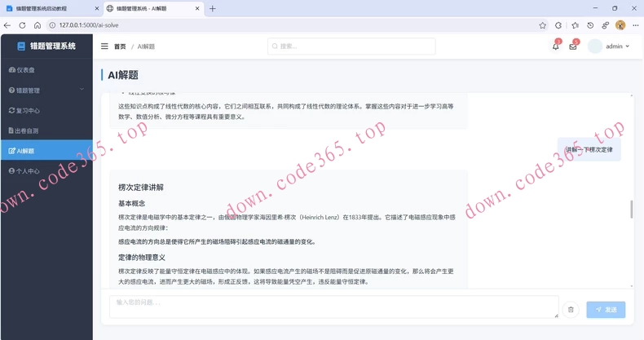Click the address bar URL 127.0.0.1:5000/ai-solve

click(89, 25)
